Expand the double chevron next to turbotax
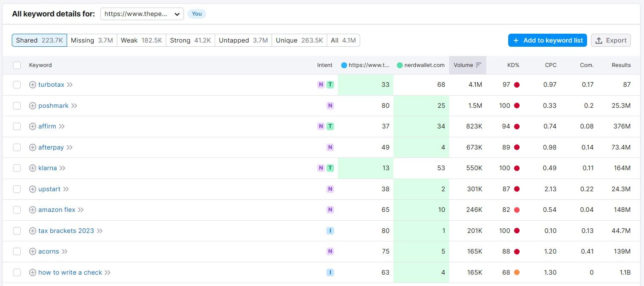The width and height of the screenshot is (644, 286). (70, 85)
